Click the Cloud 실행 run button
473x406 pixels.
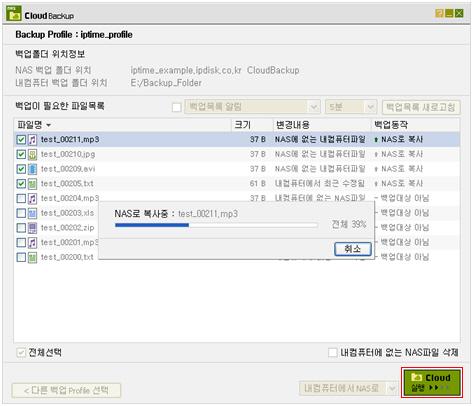(x=432, y=382)
